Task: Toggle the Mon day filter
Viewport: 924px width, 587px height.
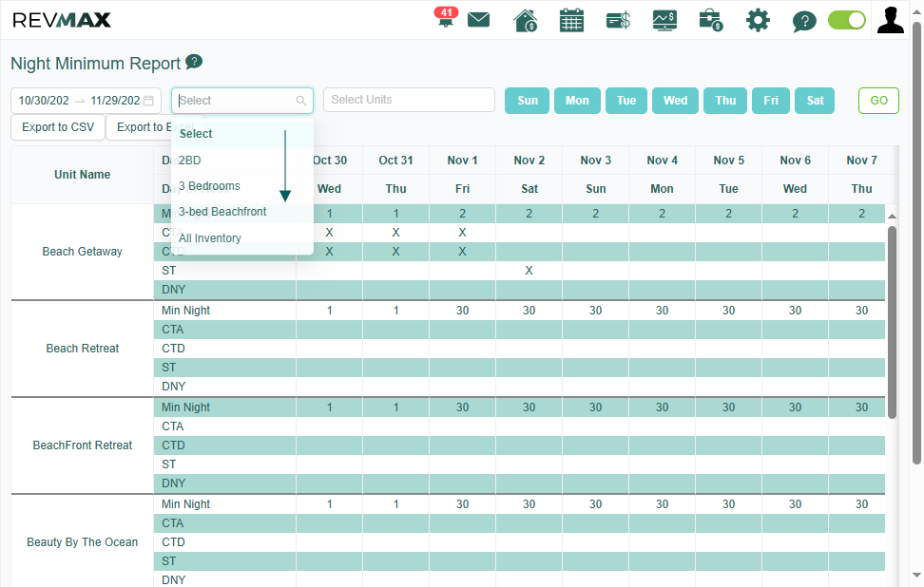Action: click(x=577, y=101)
